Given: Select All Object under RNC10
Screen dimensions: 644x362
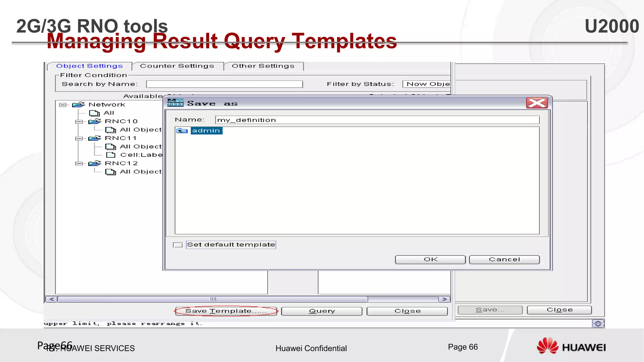Looking at the screenshot, I should click(141, 130).
